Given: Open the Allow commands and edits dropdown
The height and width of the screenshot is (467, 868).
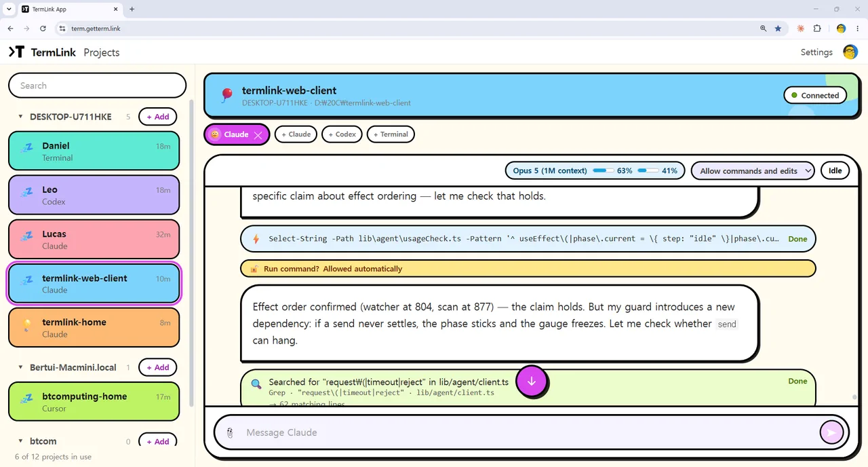Looking at the screenshot, I should pyautogui.click(x=752, y=171).
